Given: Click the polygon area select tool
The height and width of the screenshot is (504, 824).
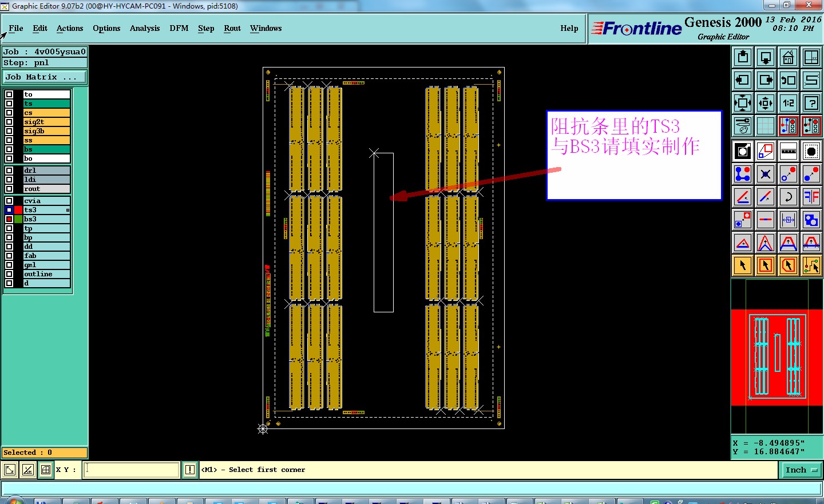Looking at the screenshot, I should (789, 265).
